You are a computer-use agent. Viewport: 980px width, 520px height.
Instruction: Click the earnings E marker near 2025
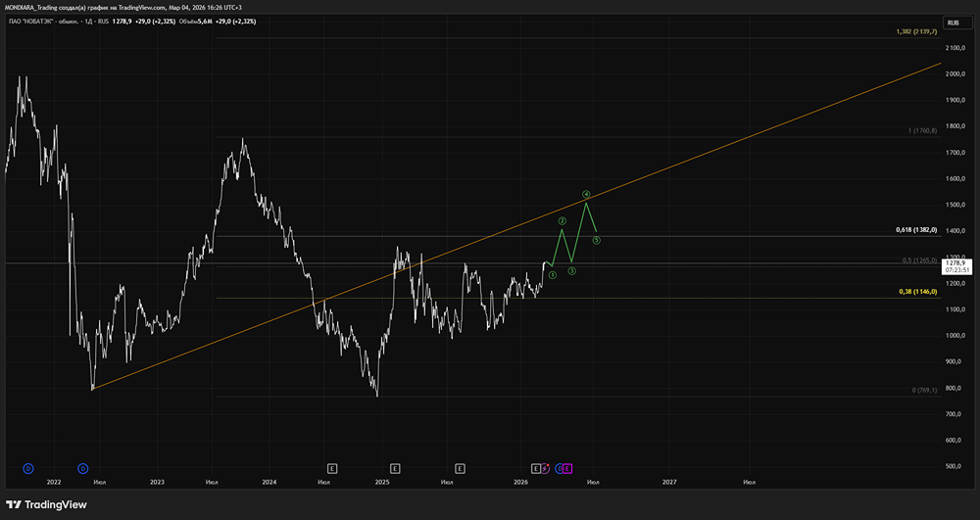(x=395, y=468)
